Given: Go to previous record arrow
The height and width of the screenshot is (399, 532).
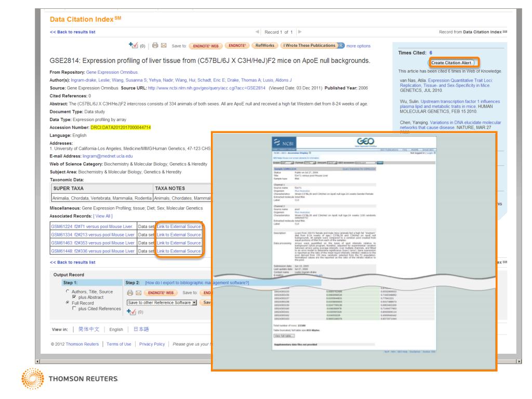Looking at the screenshot, I should (x=257, y=32).
